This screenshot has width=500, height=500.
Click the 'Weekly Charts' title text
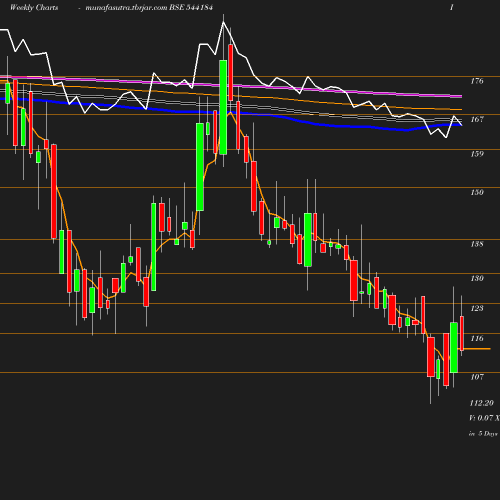click(x=34, y=7)
